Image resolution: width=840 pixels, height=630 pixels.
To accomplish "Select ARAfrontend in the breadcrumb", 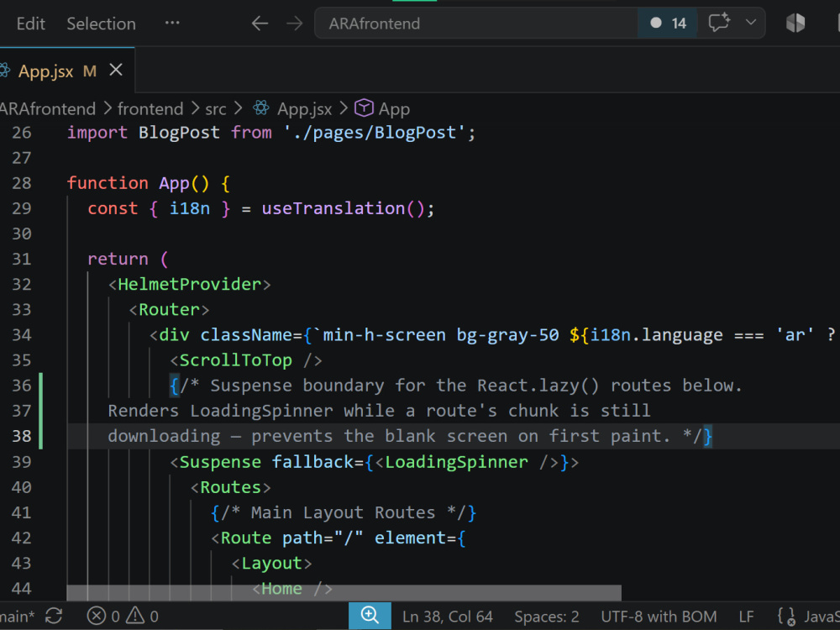I will point(48,108).
